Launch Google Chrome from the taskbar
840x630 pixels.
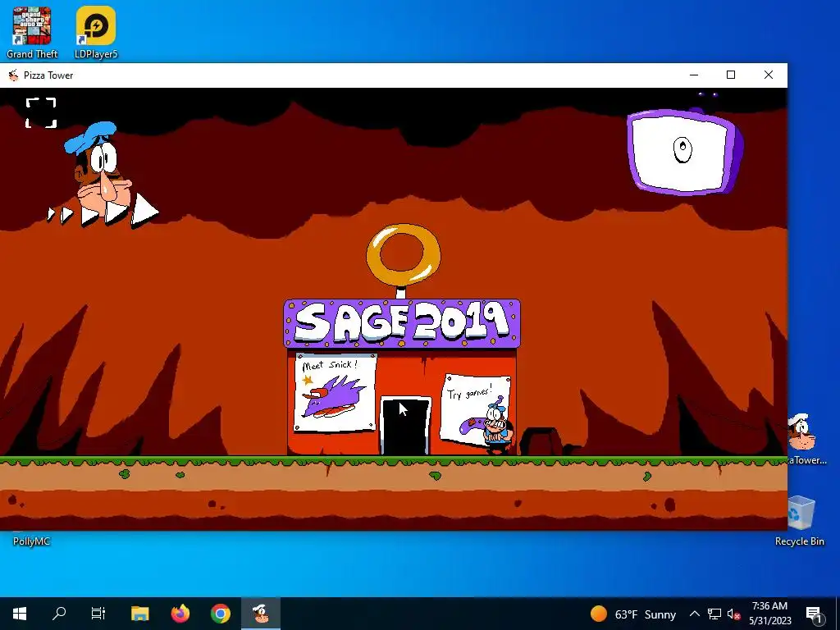(x=220, y=614)
